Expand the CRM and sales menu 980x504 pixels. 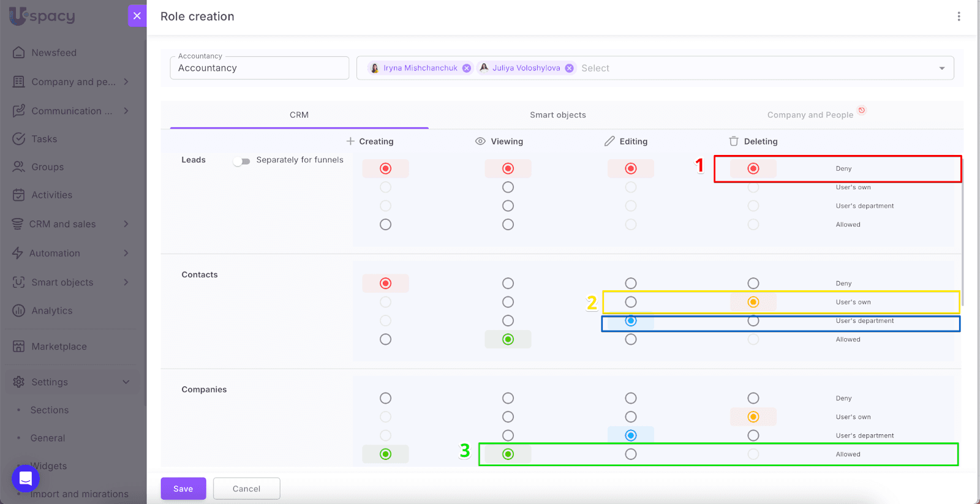coord(126,224)
